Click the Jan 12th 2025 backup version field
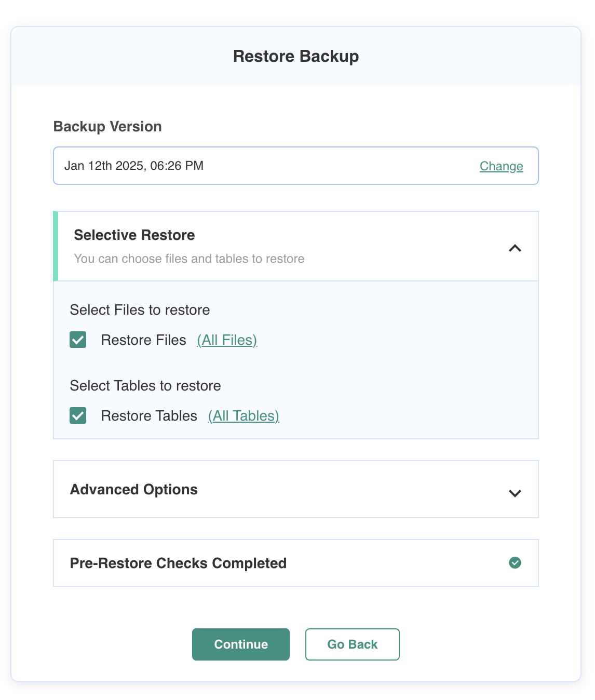This screenshot has height=700, width=595. (x=296, y=166)
